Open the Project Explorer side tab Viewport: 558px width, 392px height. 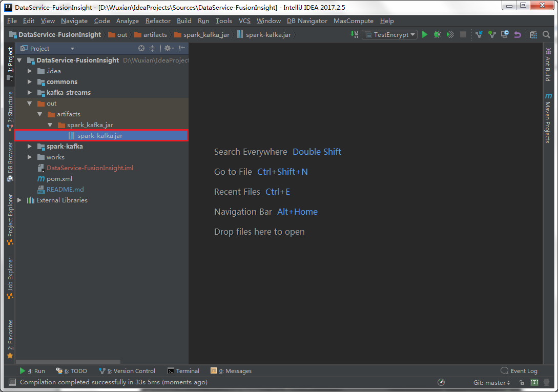(10, 219)
